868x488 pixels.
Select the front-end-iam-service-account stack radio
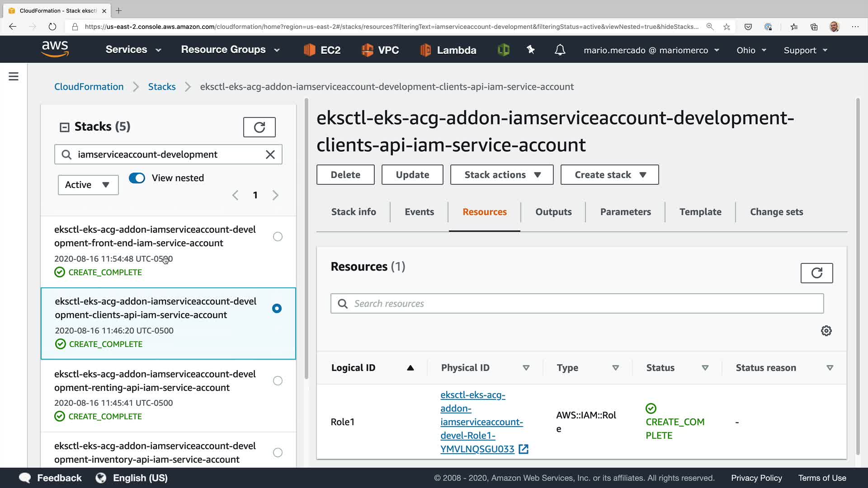click(278, 237)
